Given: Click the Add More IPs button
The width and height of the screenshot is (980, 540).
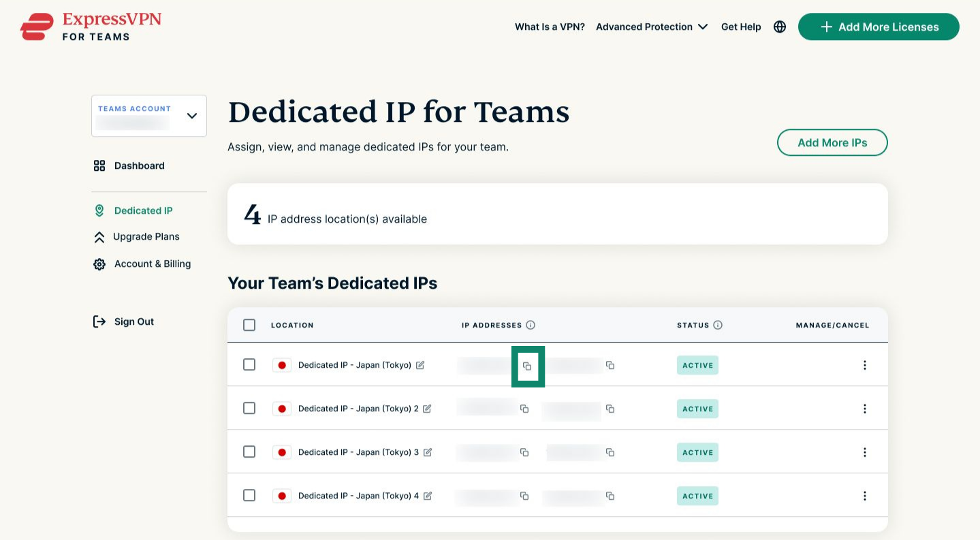Looking at the screenshot, I should (x=832, y=143).
